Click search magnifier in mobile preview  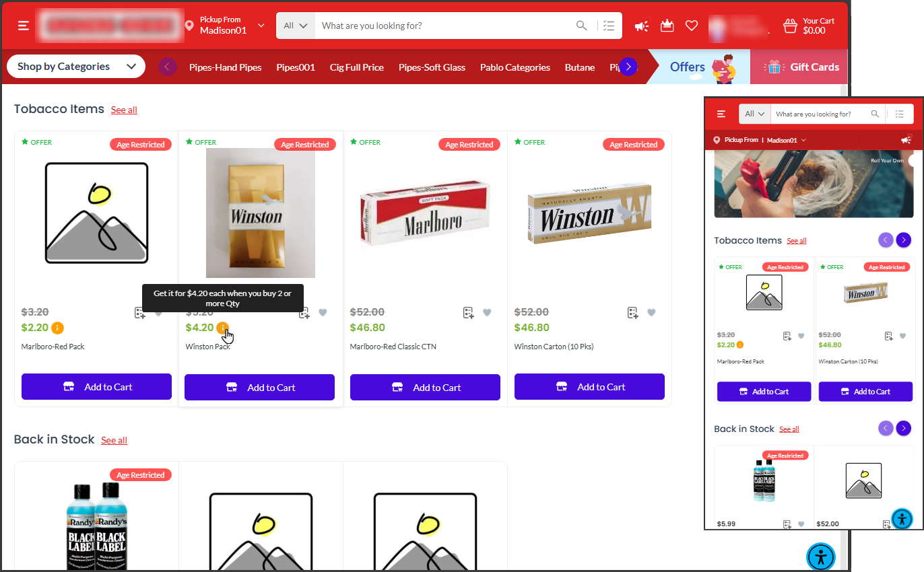[x=875, y=114]
